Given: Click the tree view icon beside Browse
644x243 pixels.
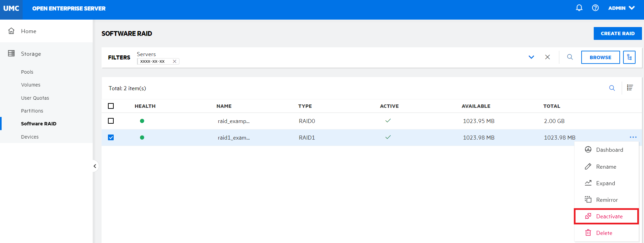Looking at the screenshot, I should point(629,57).
